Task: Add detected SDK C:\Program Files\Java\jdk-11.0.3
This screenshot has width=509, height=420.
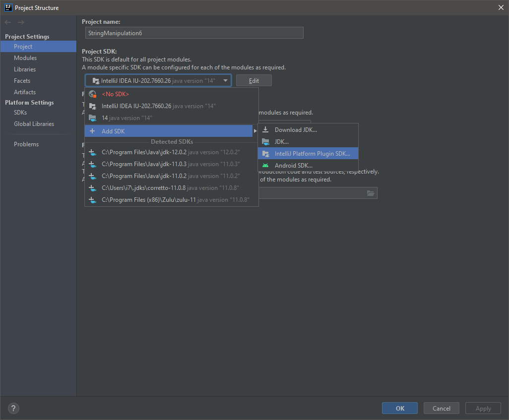Action: 171,164
